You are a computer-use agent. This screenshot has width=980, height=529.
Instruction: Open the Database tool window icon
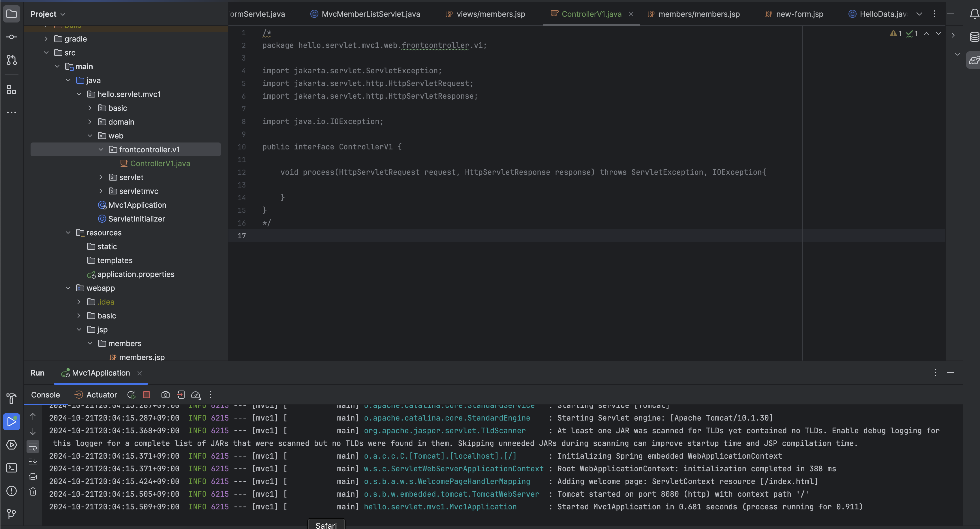974,37
